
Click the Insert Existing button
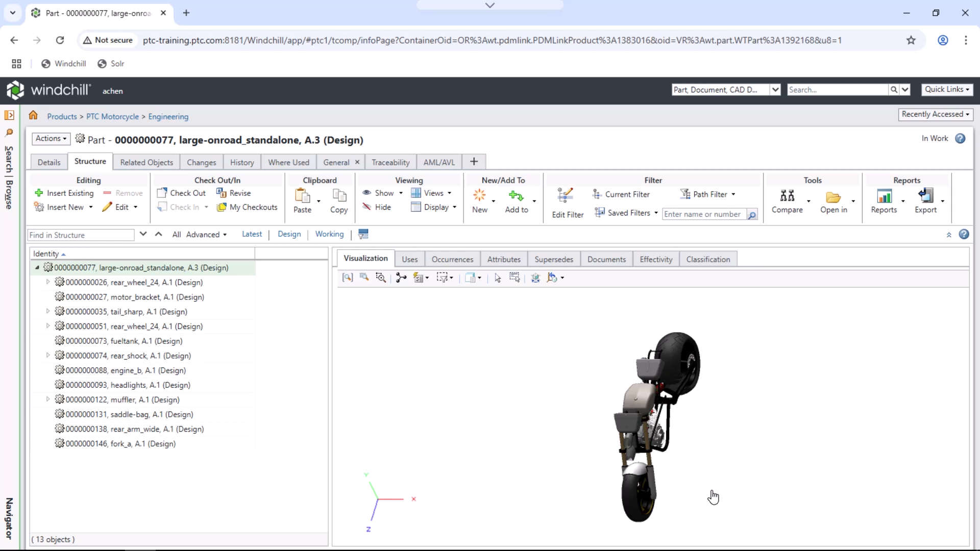click(64, 193)
